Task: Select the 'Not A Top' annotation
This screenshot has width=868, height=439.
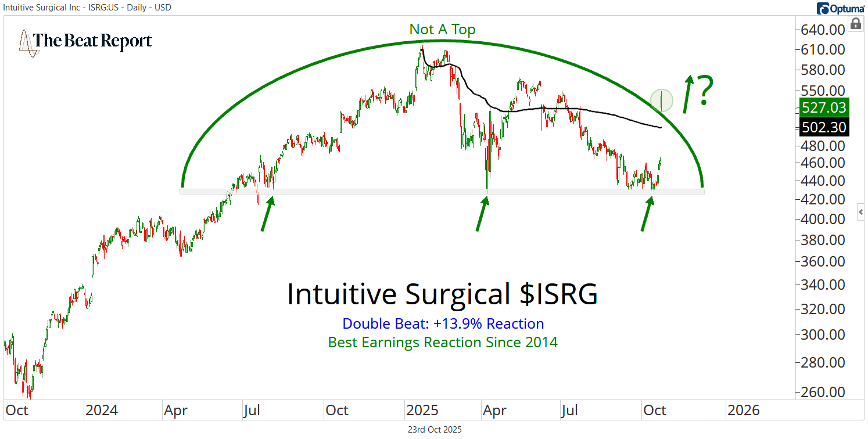Action: pyautogui.click(x=442, y=30)
